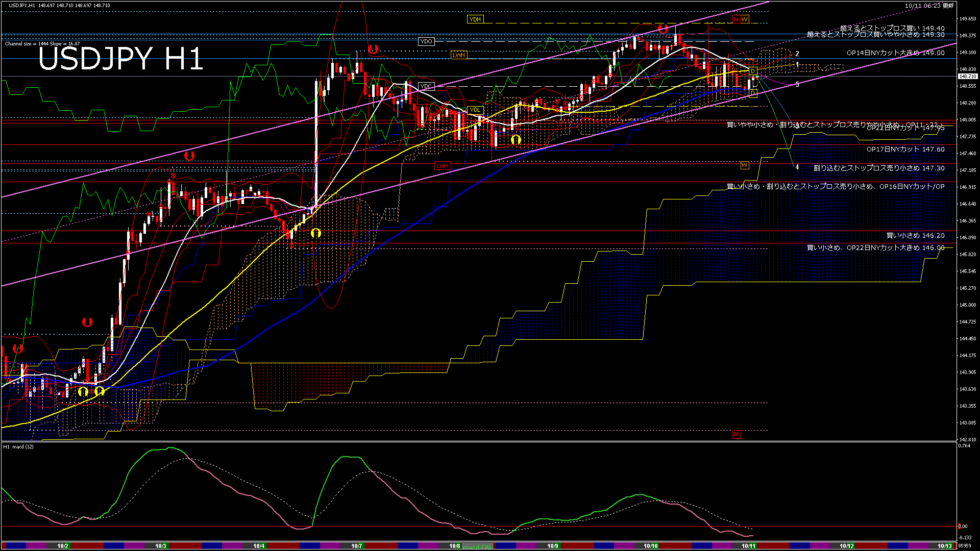Image resolution: width=980 pixels, height=551 pixels.
Task: Click orange W marker on 147.30 line
Action: click(x=744, y=165)
